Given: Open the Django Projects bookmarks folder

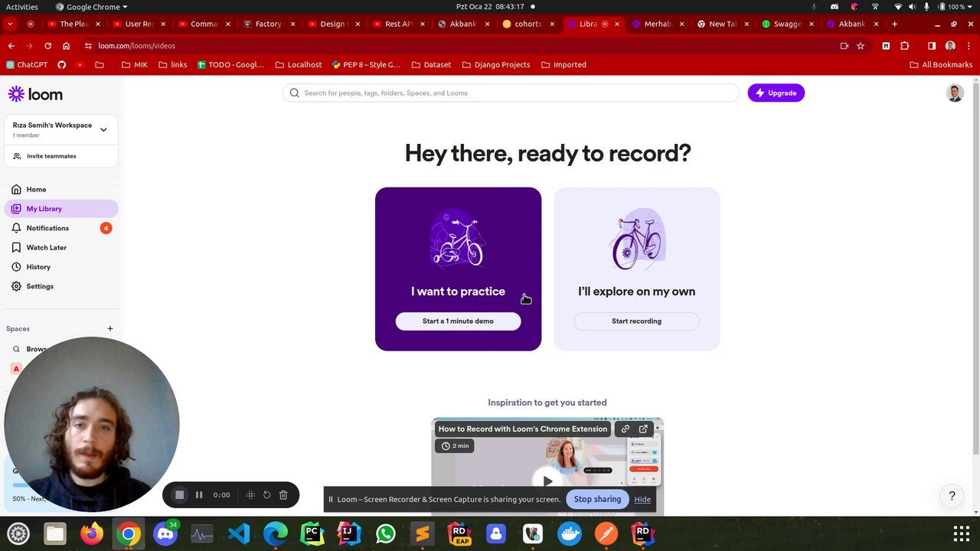Looking at the screenshot, I should pos(496,65).
